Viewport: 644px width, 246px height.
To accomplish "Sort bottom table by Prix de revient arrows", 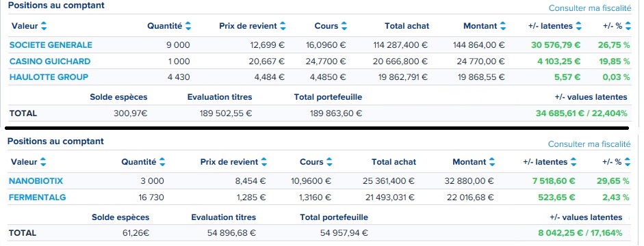I will click(264, 162).
